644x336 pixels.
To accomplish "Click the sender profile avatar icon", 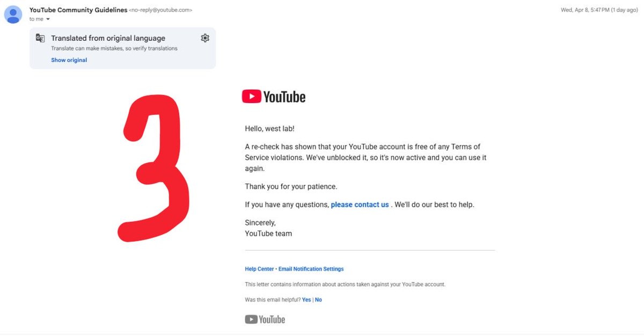I will [13, 14].
